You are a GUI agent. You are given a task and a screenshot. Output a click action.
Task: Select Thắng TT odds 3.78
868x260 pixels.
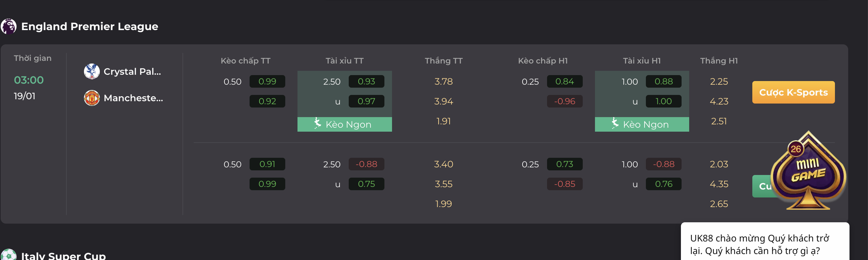coord(444,81)
